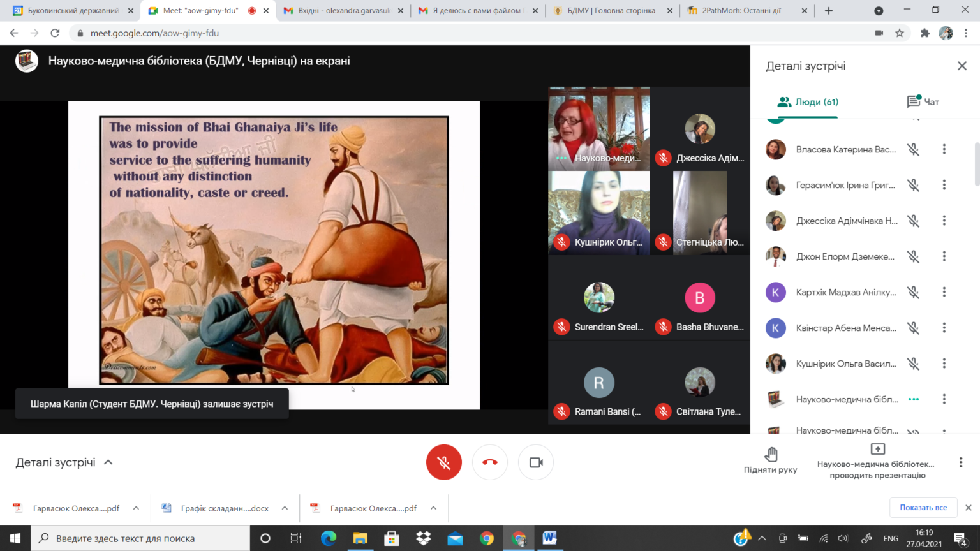This screenshot has height=551, width=980.
Task: Open dropdown arrow for Графік складанн docx download
Action: [x=285, y=508]
